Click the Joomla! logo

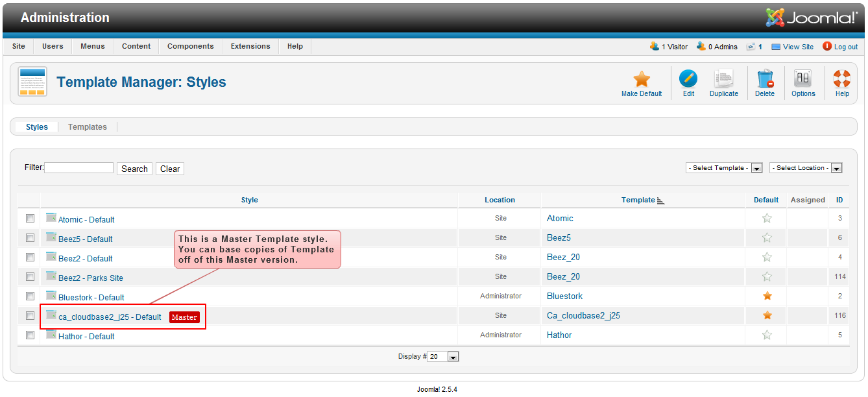coord(812,18)
